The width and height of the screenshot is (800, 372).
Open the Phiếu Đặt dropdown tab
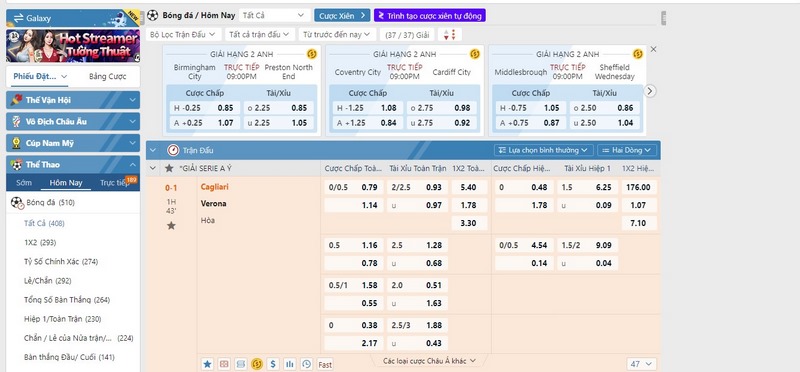pos(40,77)
